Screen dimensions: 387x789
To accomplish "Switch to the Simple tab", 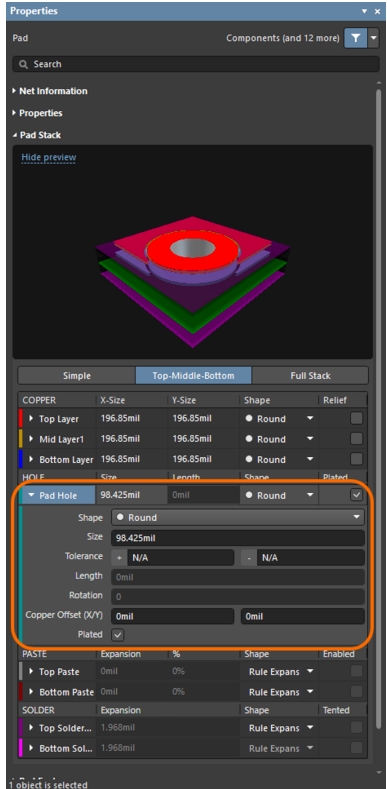I will pyautogui.click(x=77, y=376).
